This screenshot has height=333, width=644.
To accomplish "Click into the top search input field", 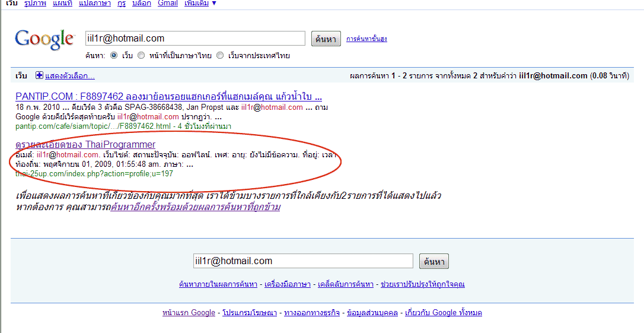I will [195, 38].
